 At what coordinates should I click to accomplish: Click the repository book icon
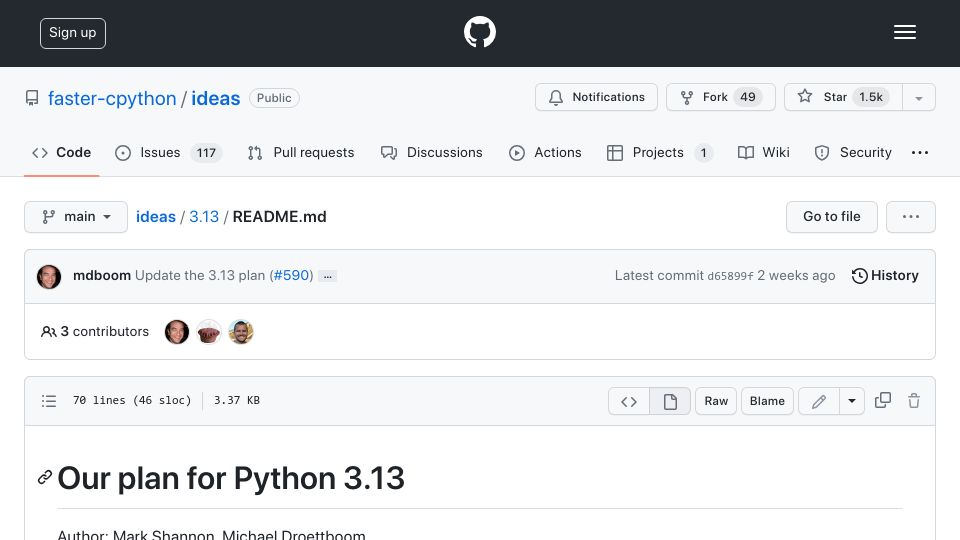coord(32,98)
